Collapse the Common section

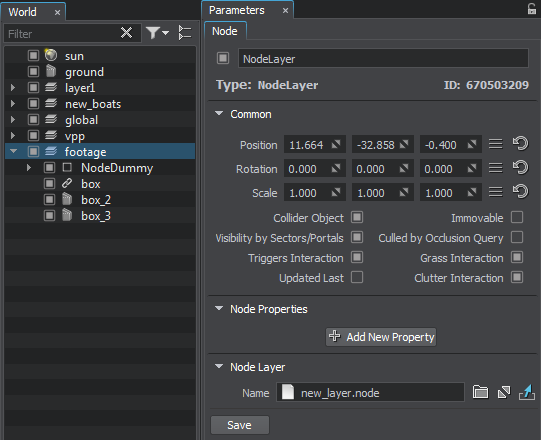pyautogui.click(x=219, y=114)
